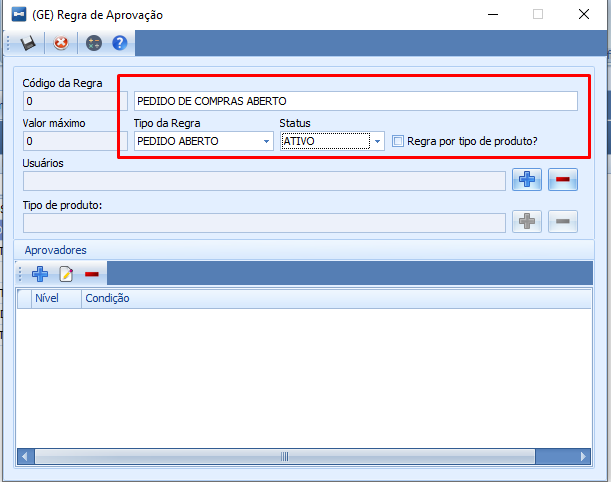
Task: Add a user with the blue plus button
Action: (527, 180)
